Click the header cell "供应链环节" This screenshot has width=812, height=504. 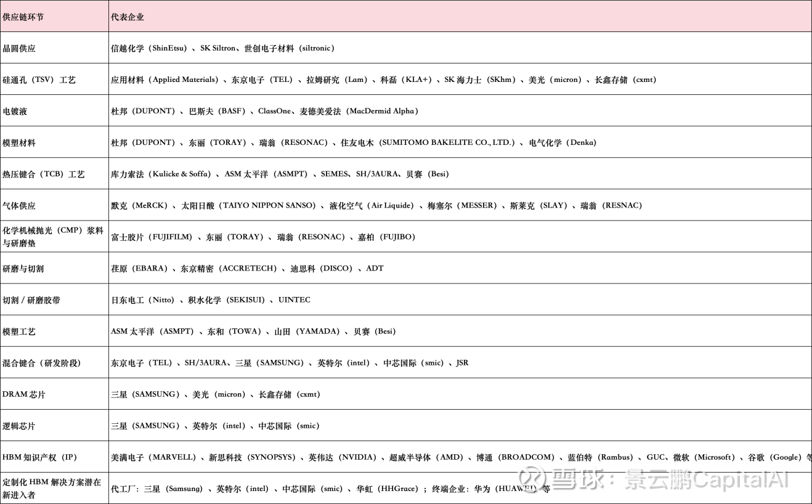[23, 17]
